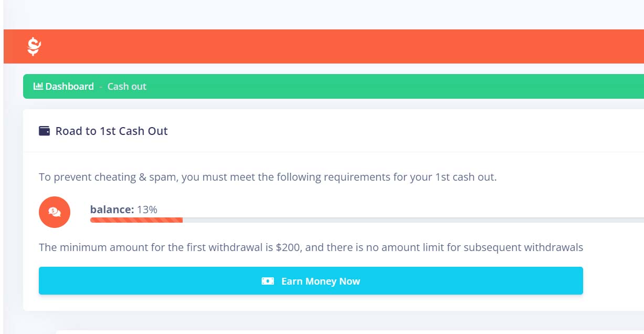
Task: Select the Cash out breadcrumb item
Action: [127, 87]
